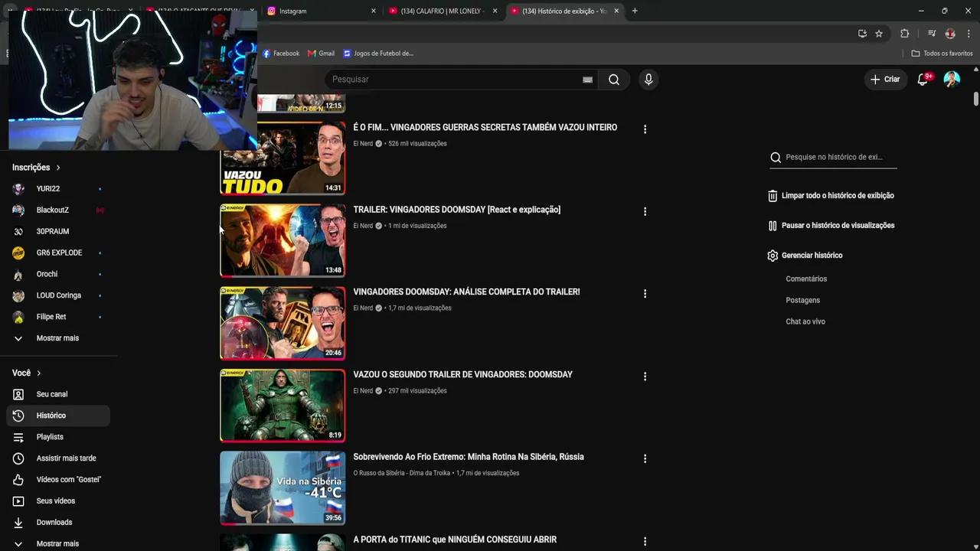Click Pausar o histórico de visualizações

(x=831, y=226)
